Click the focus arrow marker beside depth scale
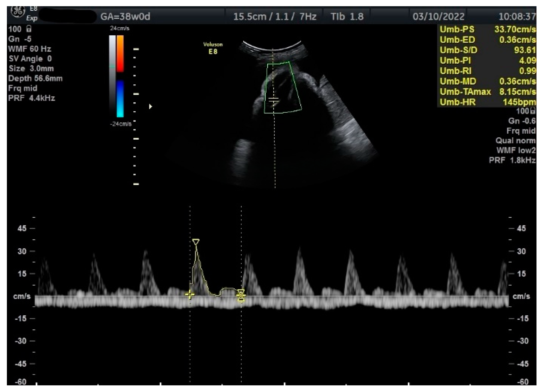 pyautogui.click(x=150, y=106)
